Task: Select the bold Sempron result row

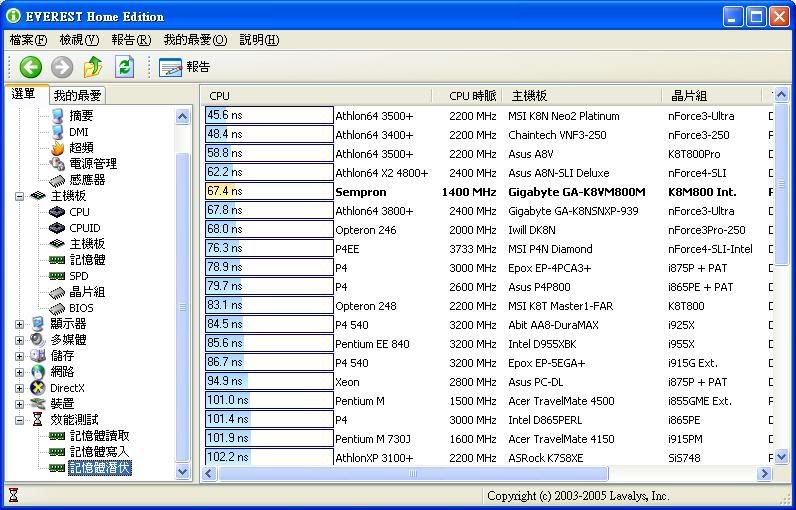Action: tap(489, 192)
